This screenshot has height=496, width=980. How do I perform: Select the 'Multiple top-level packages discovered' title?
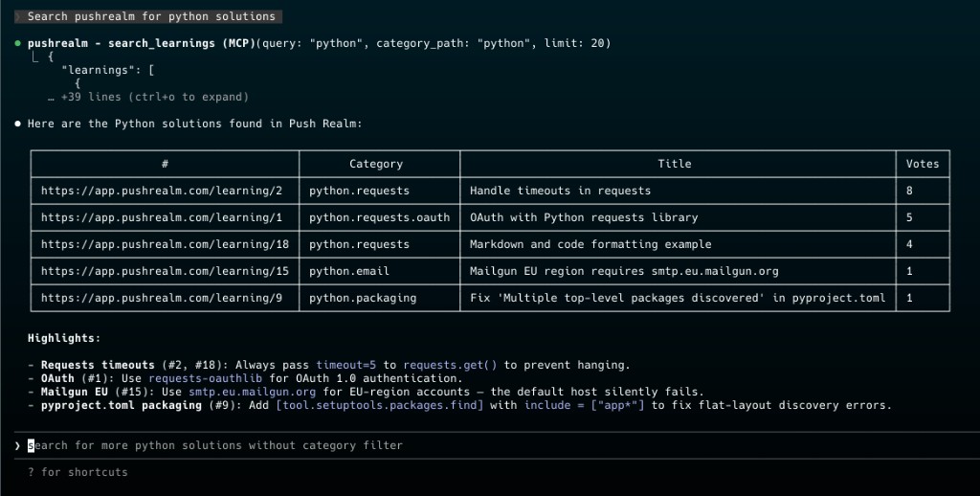[x=678, y=299]
